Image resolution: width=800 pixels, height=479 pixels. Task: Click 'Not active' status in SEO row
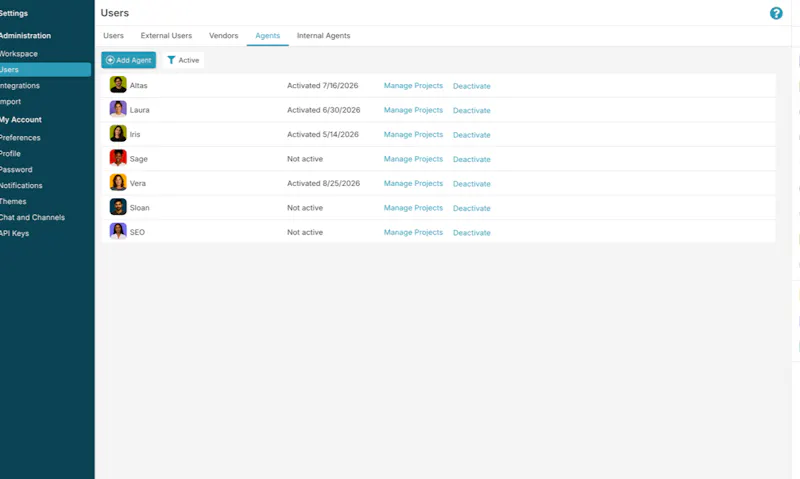(x=305, y=233)
